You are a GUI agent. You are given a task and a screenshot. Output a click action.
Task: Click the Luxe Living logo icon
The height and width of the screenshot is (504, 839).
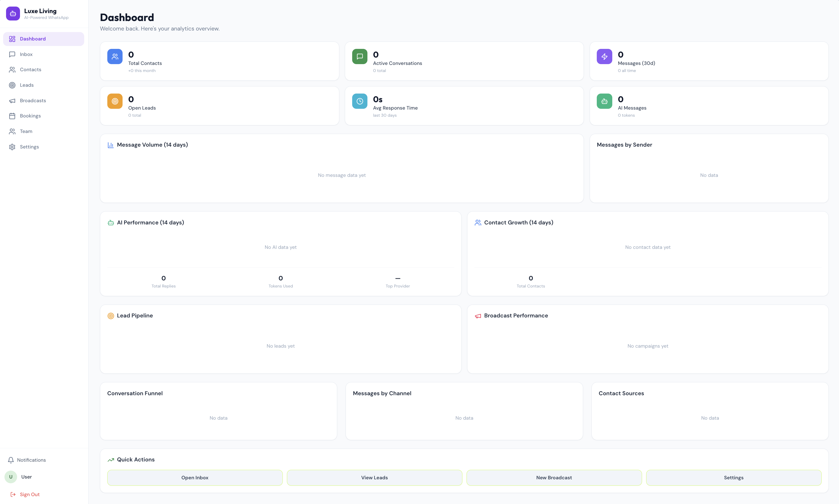13,14
